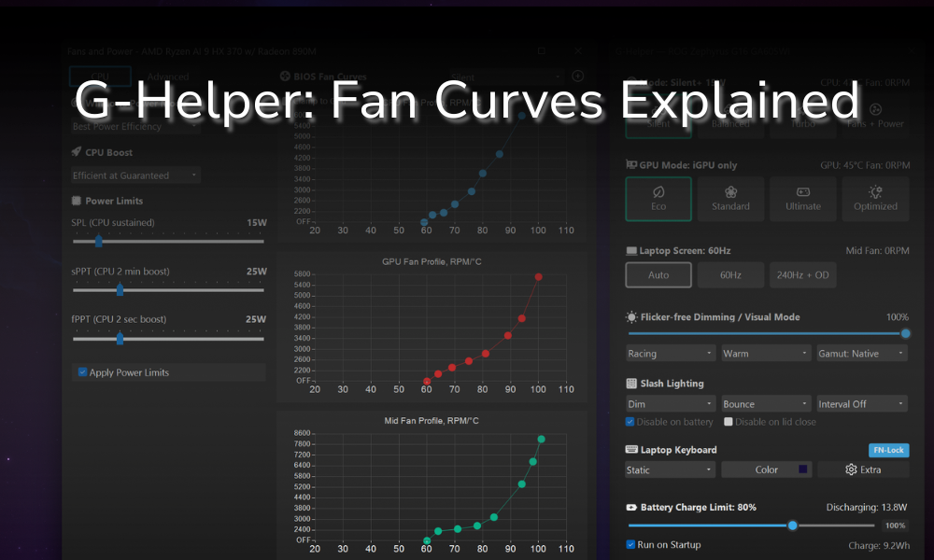934x560 pixels.
Task: Click the Battery Charge Limit slider handle
Action: tap(792, 525)
